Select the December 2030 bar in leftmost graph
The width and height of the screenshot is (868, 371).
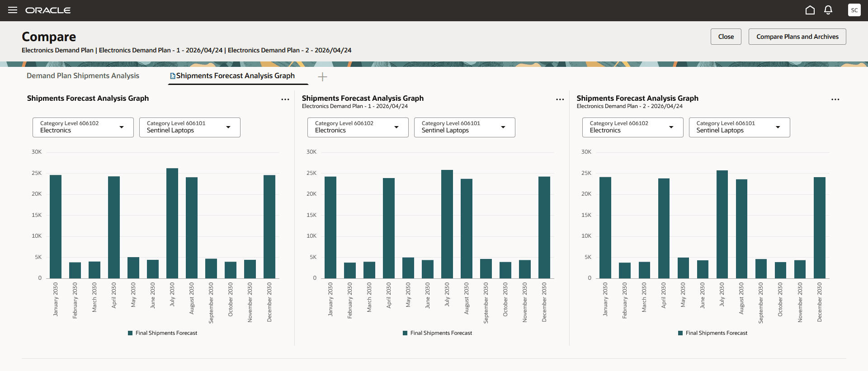click(269, 226)
